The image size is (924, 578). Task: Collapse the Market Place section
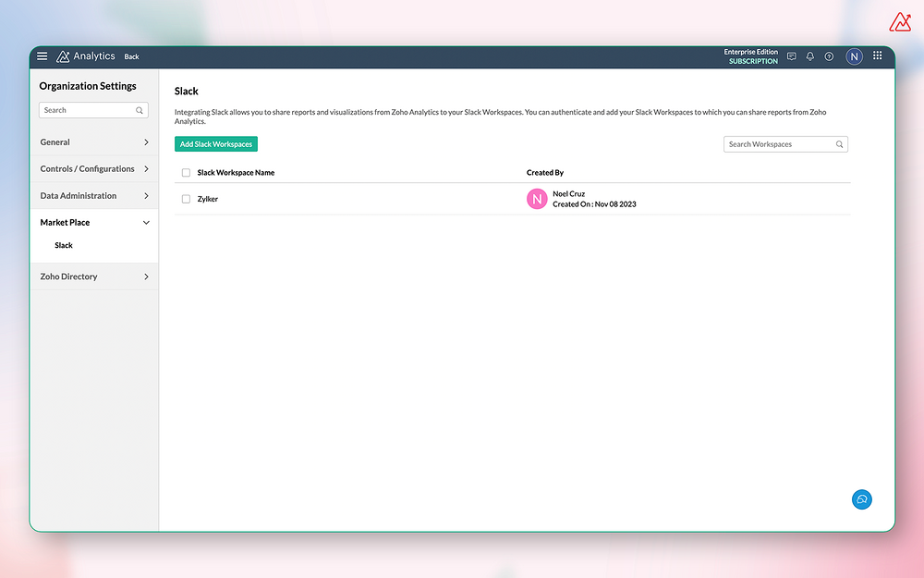(x=94, y=222)
